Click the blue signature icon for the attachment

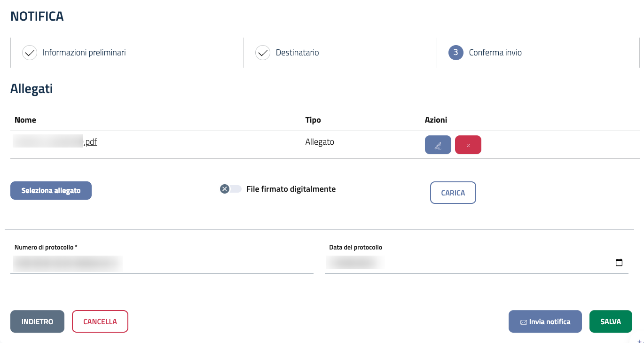tap(438, 145)
